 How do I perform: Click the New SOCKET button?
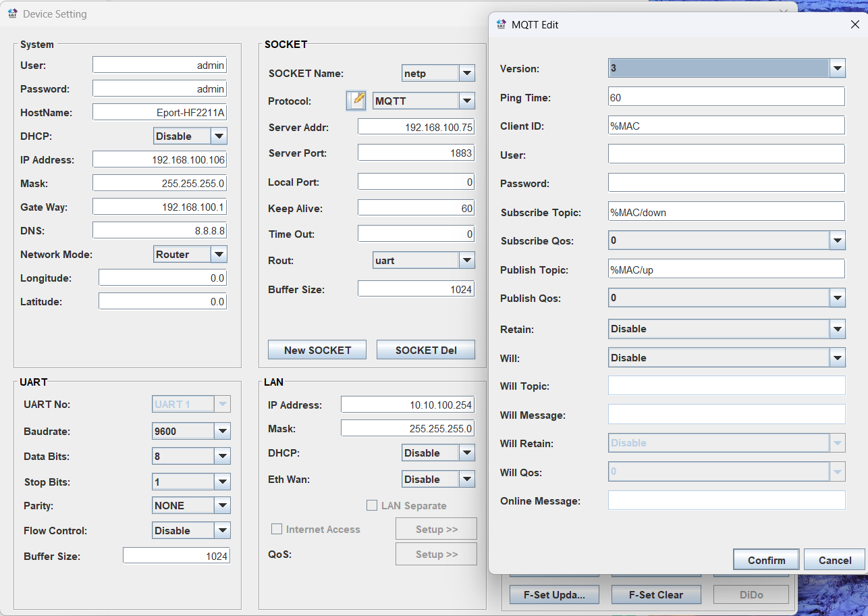(x=317, y=350)
